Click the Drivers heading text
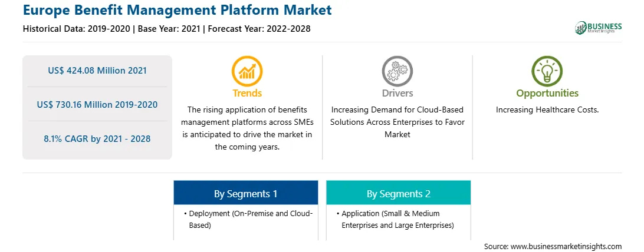The height and width of the screenshot is (252, 644). [x=397, y=93]
